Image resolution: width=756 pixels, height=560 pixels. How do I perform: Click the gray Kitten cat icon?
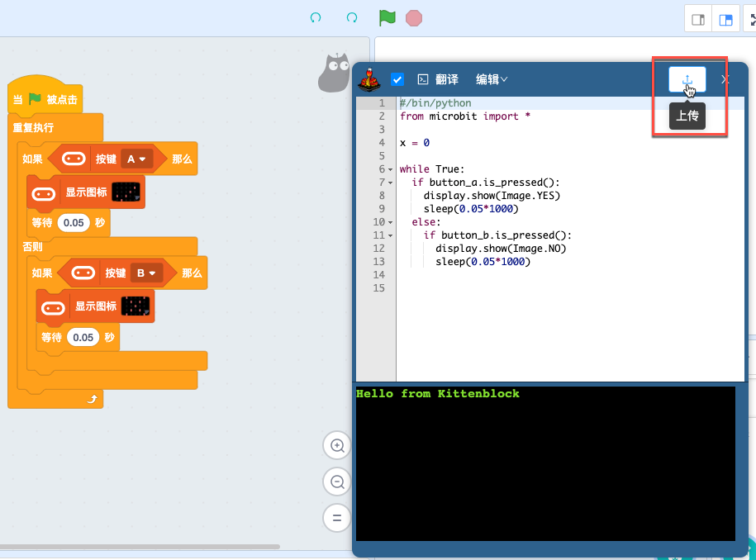(334, 73)
